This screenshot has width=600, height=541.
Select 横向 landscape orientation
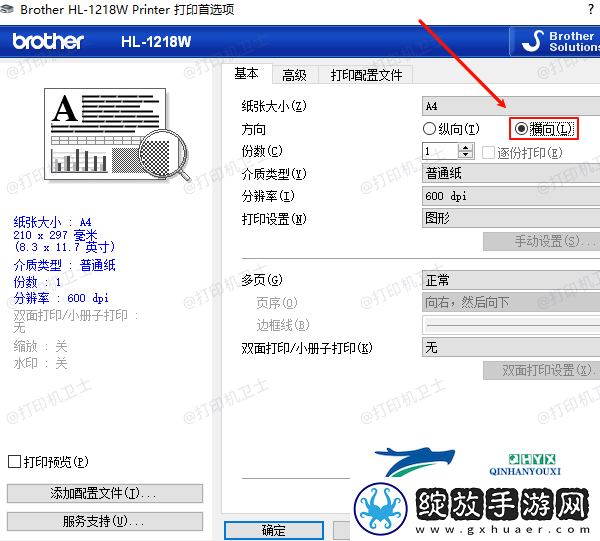543,129
